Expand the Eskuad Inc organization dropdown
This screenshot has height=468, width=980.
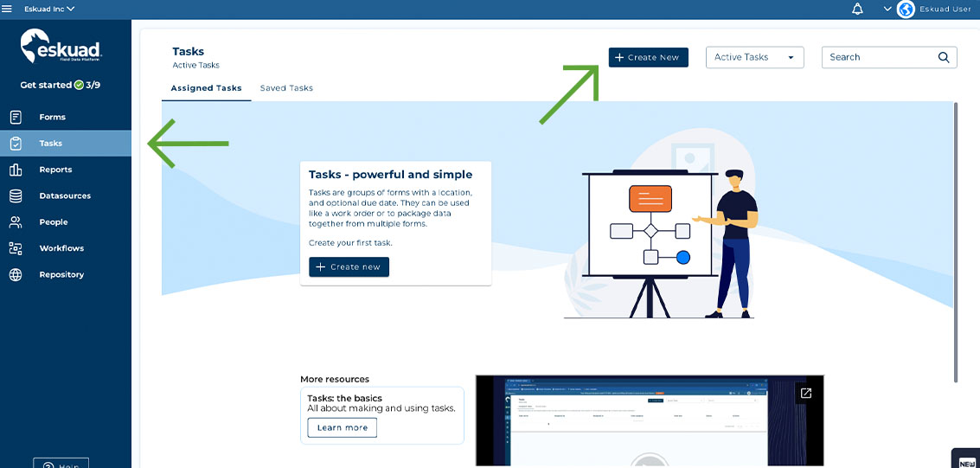49,9
